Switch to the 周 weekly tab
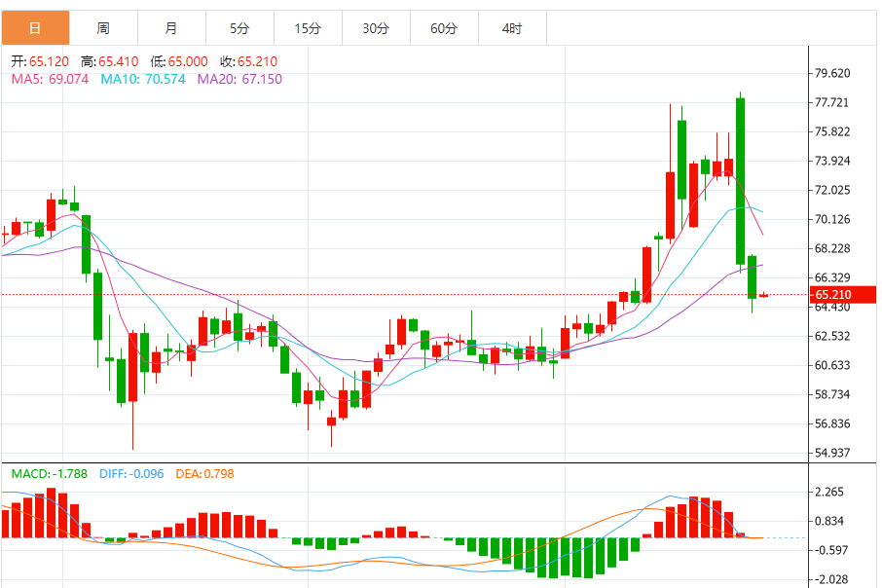 (103, 28)
